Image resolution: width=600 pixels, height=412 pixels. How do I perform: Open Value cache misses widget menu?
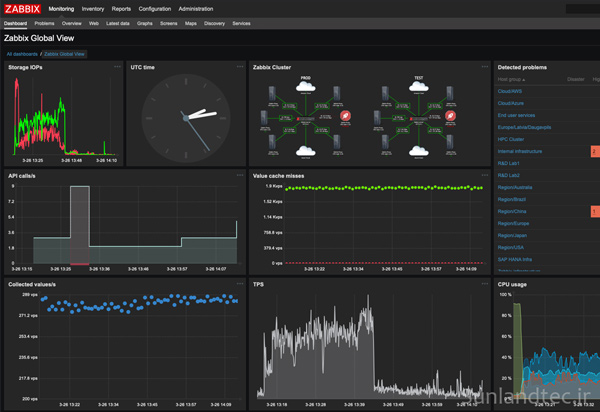tap(485, 174)
